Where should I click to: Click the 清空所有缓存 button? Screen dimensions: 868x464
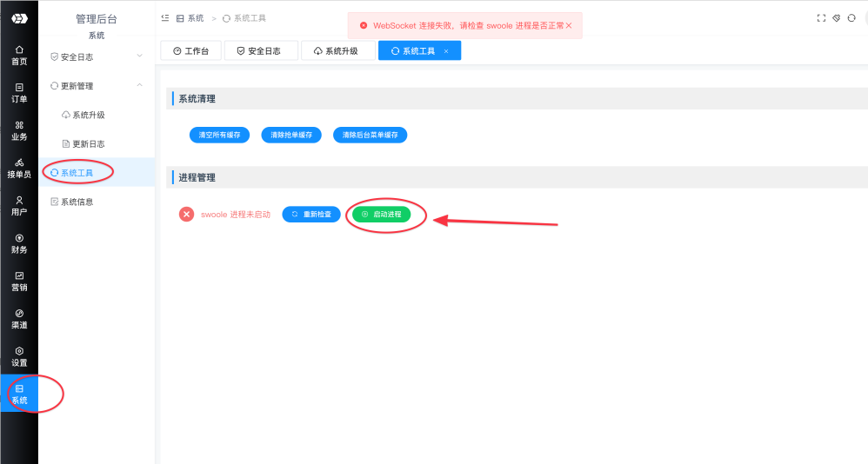tap(219, 135)
